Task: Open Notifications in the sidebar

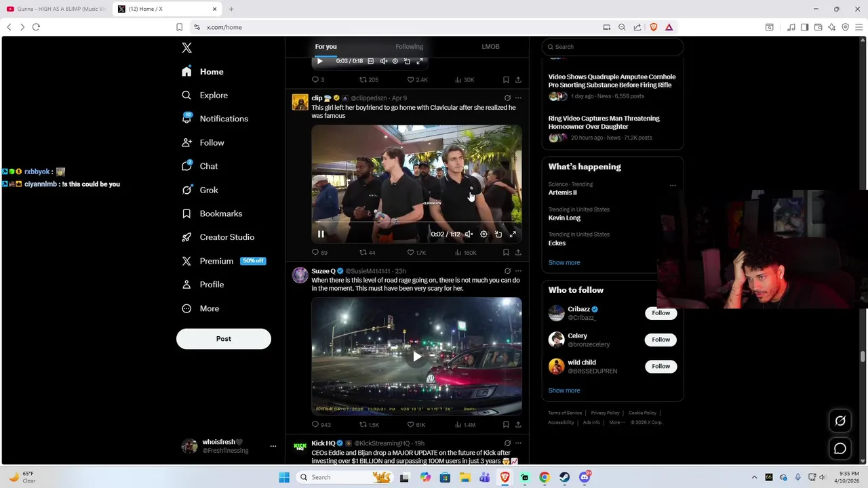Action: point(216,119)
